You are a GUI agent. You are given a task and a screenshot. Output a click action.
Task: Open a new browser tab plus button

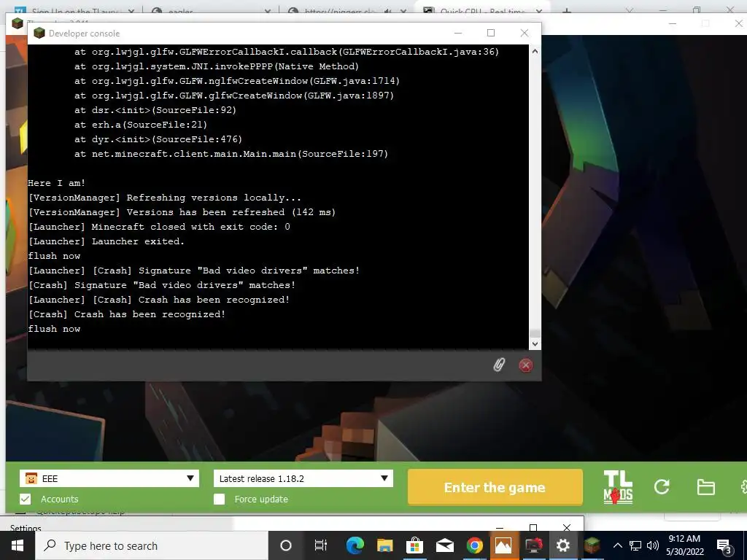(566, 10)
